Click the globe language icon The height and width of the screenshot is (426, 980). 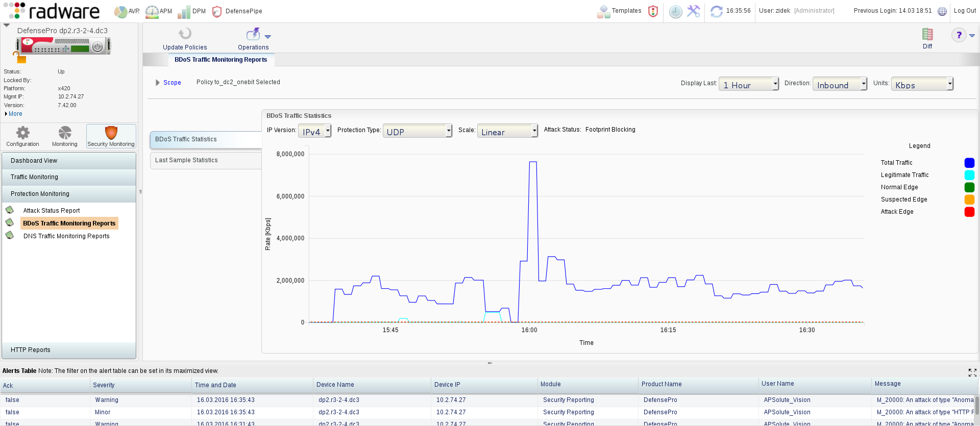pyautogui.click(x=942, y=11)
